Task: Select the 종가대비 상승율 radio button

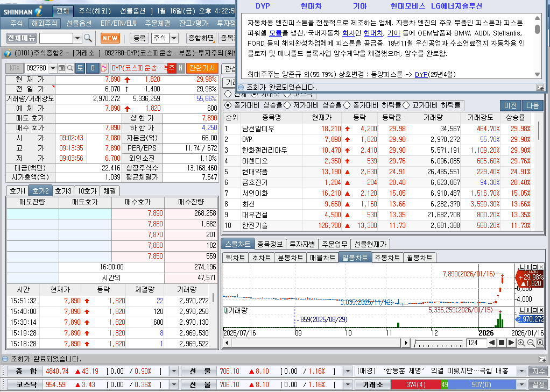Action: point(228,105)
